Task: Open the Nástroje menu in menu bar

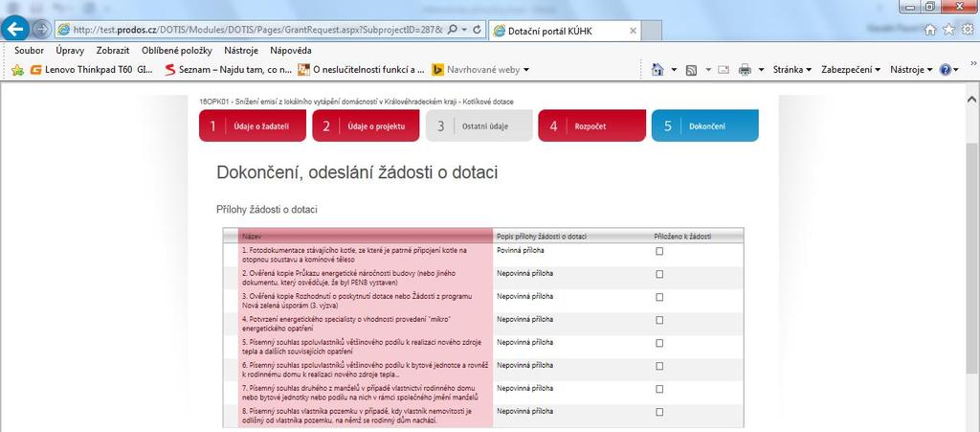Action: 241,51
